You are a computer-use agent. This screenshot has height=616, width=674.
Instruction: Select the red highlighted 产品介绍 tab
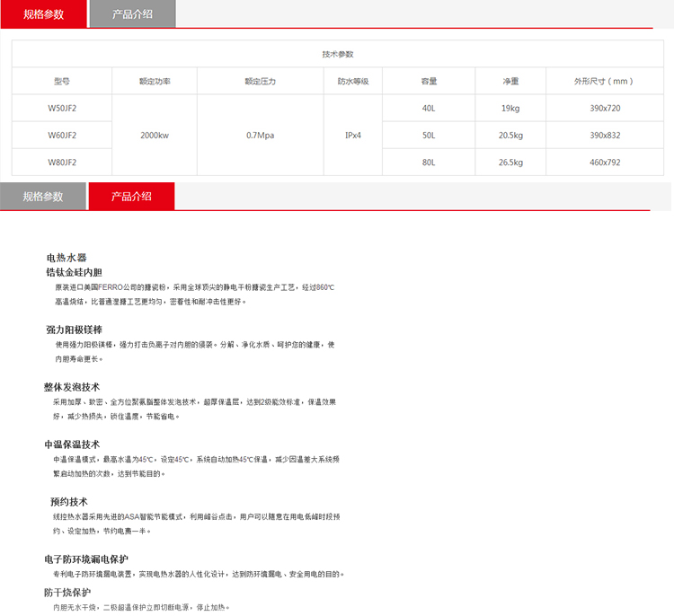pyautogui.click(x=132, y=196)
